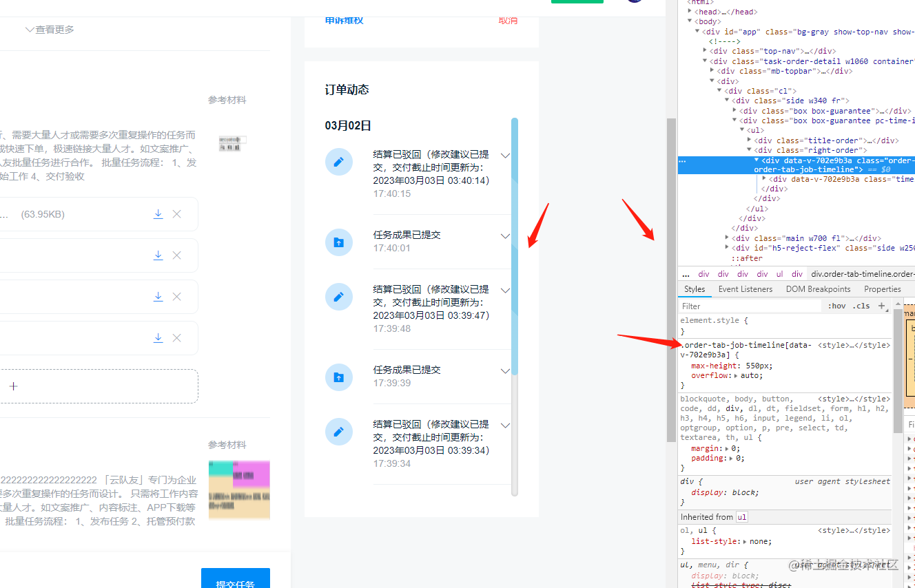
Task: Expand the first 结算已驳回 timeline entry chevron
Action: [x=505, y=155]
